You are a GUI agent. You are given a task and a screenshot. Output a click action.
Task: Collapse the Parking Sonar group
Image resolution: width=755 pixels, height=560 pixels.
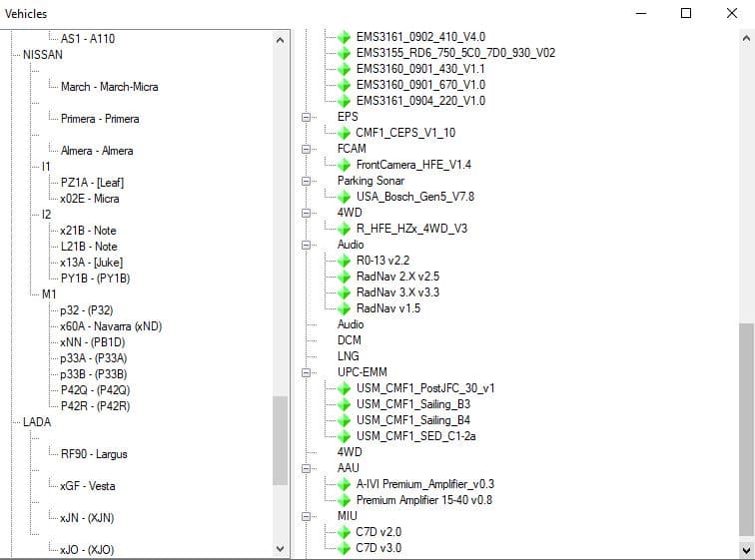click(306, 181)
